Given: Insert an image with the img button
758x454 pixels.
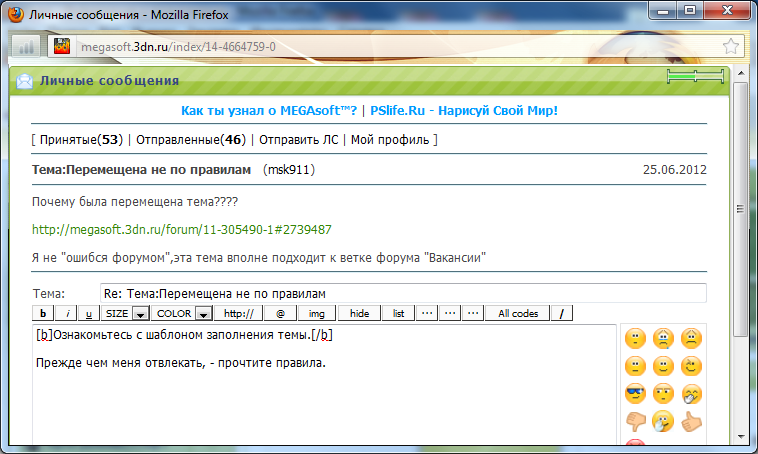Looking at the screenshot, I should [x=317, y=313].
